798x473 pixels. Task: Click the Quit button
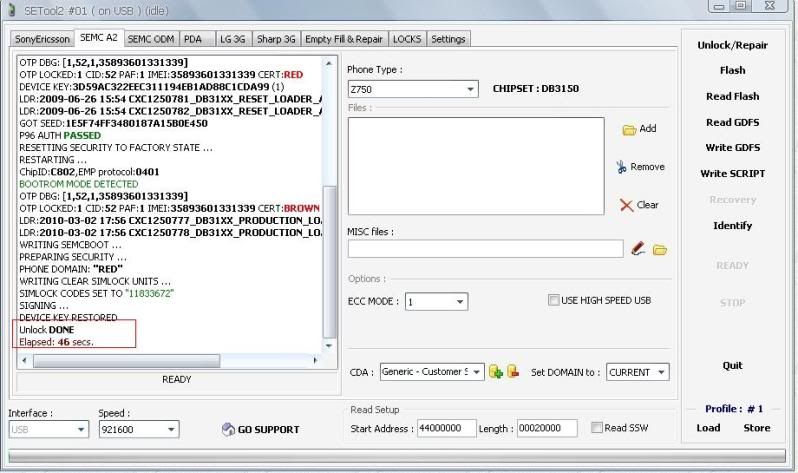pyautogui.click(x=732, y=366)
